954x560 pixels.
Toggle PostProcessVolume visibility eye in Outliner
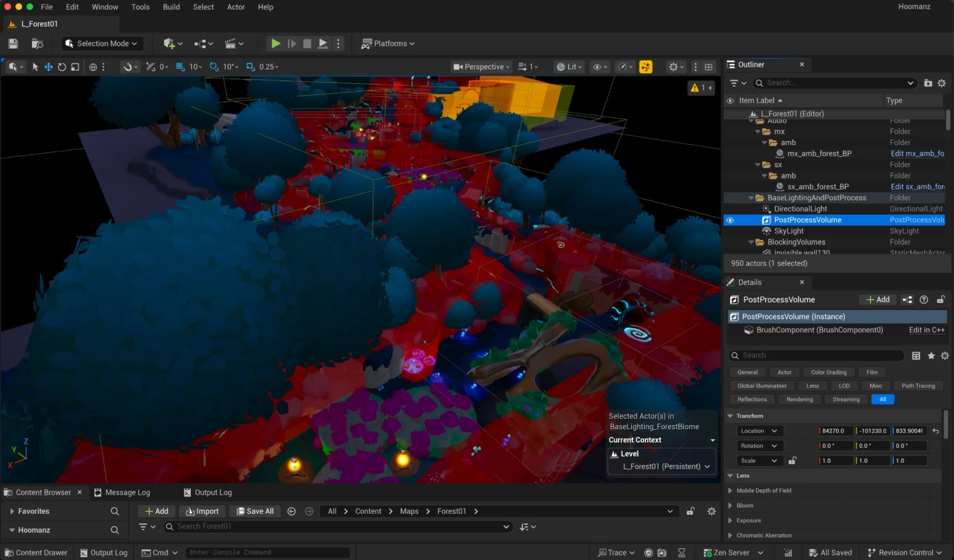point(730,220)
